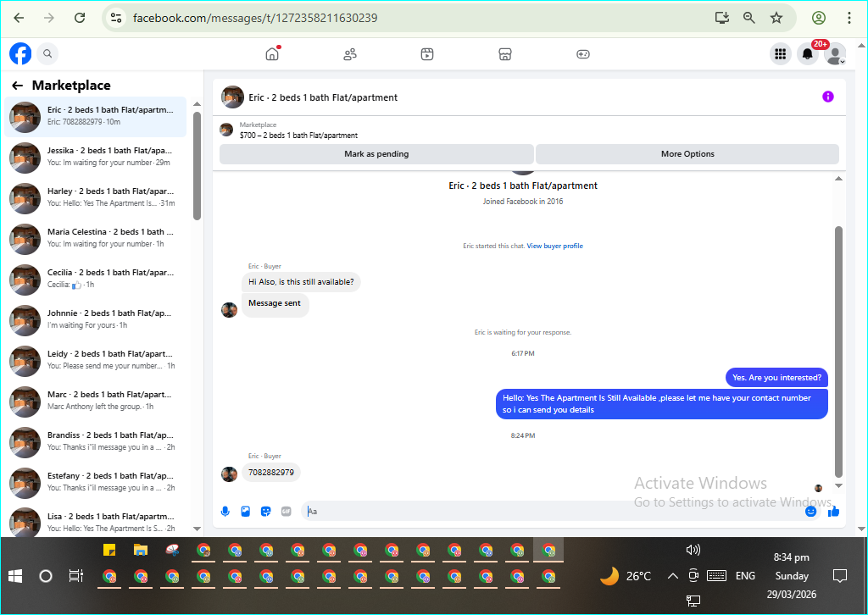
Task: Open Harley conversation in chat list
Action: (x=95, y=198)
